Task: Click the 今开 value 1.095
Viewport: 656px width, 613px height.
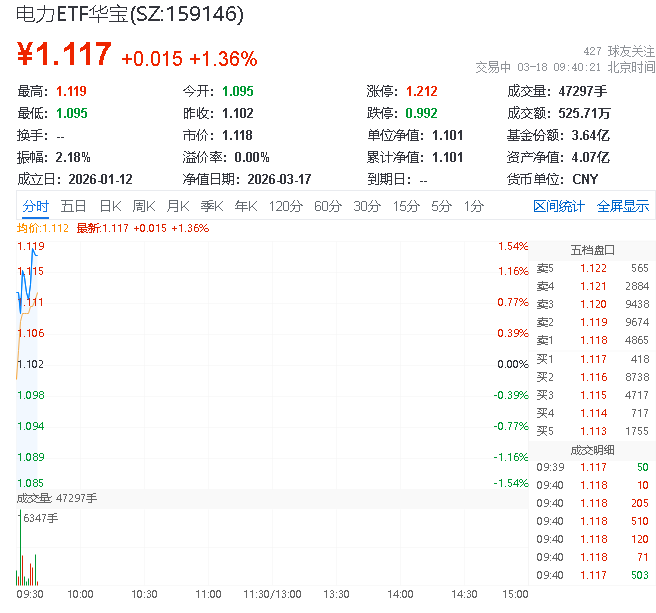Action: [238, 91]
